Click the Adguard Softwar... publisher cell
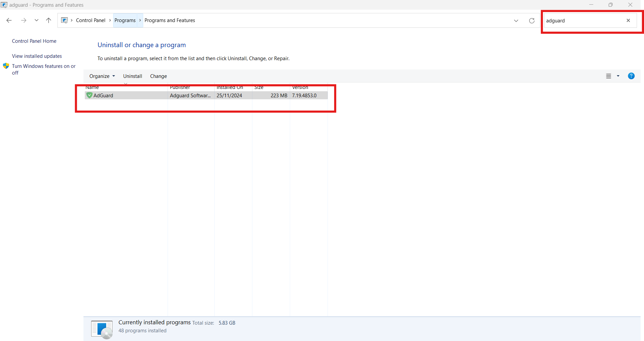 pyautogui.click(x=190, y=96)
